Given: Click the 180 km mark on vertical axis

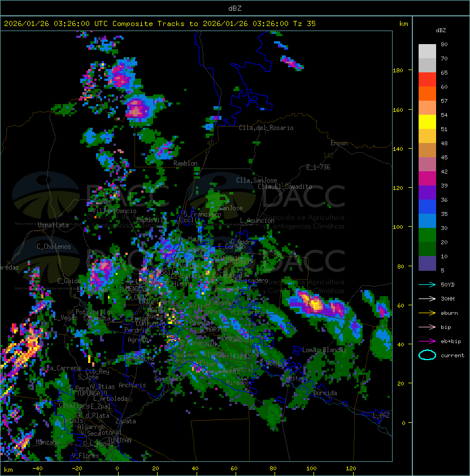Looking at the screenshot, I should point(398,71).
